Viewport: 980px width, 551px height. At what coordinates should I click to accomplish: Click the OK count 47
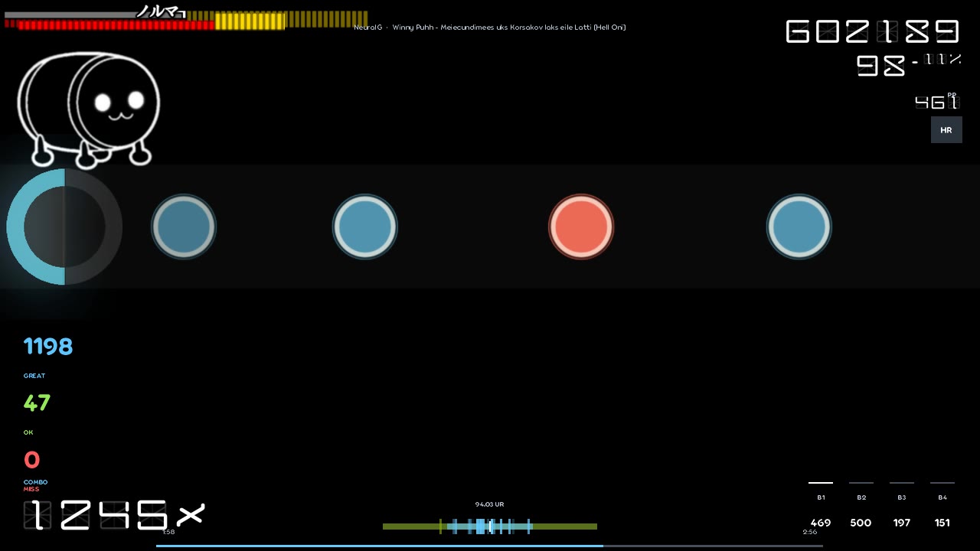37,403
